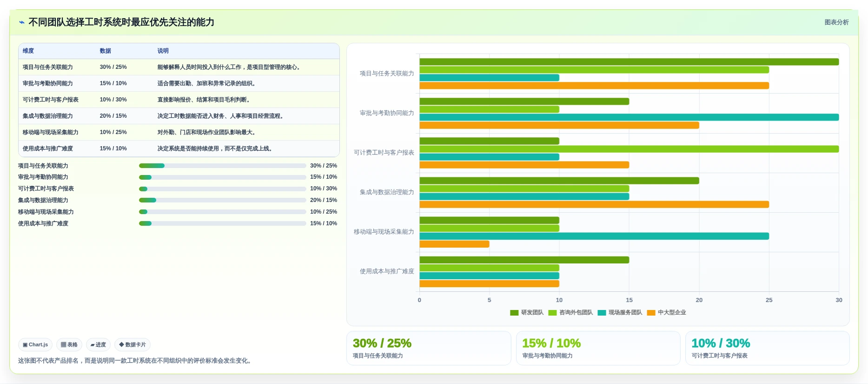Click orange 中大型企业 bar for 集成与数据治理能力

click(594, 204)
